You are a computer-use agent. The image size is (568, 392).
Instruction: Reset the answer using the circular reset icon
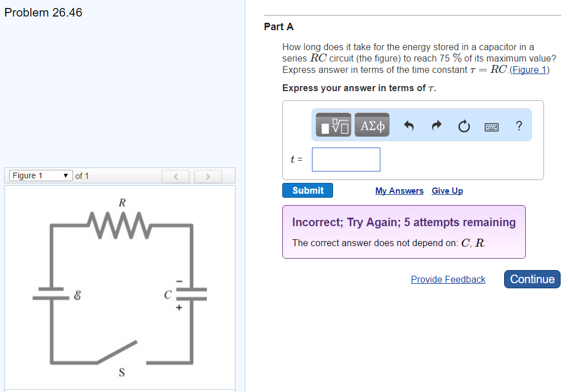[x=464, y=125]
